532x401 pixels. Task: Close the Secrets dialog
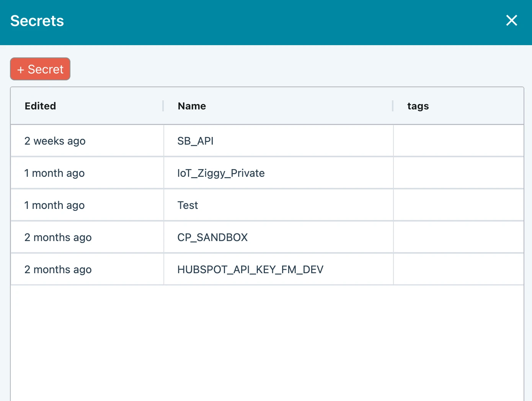pyautogui.click(x=511, y=21)
